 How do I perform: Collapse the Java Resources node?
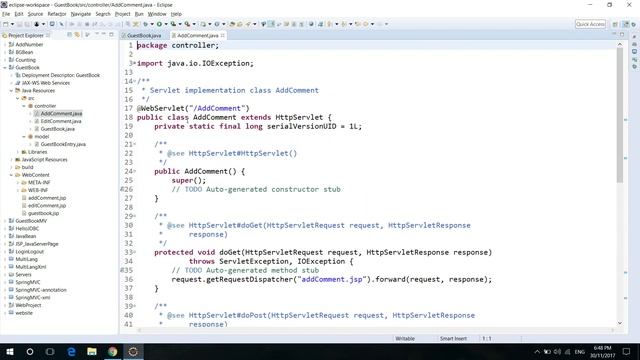point(11,91)
